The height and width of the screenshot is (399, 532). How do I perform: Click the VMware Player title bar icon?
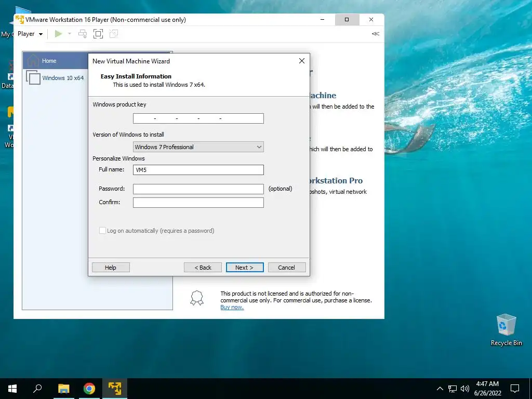[20, 19]
